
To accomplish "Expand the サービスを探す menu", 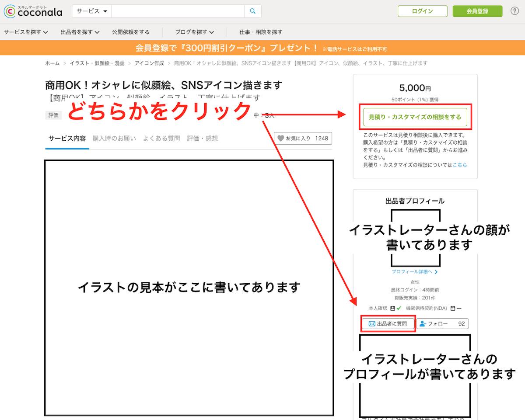I will click(x=26, y=32).
